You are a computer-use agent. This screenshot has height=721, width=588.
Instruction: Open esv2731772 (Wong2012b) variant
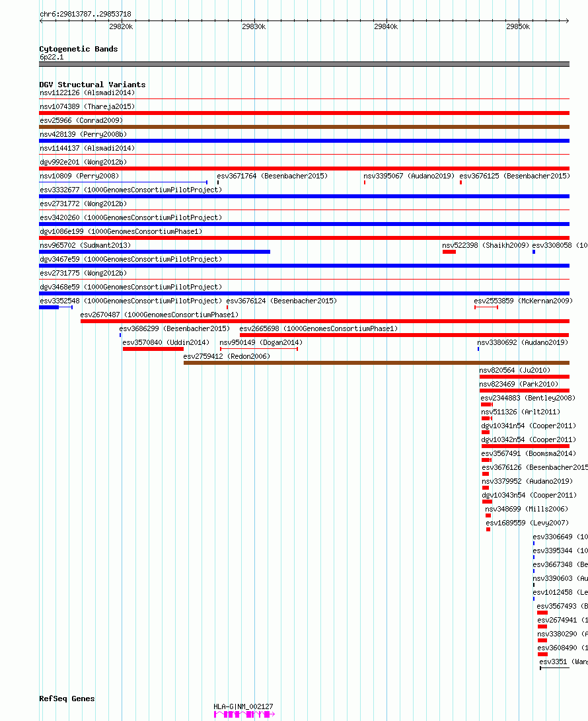(83, 204)
